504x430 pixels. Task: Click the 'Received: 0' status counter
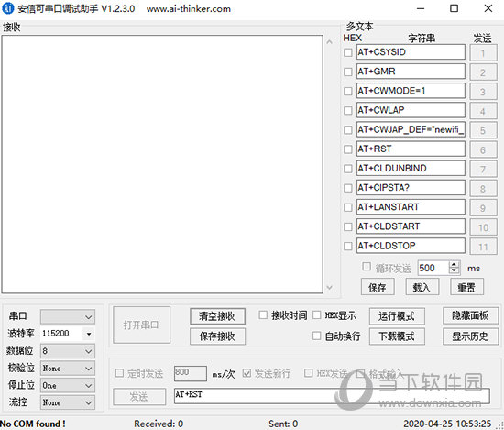click(x=159, y=424)
